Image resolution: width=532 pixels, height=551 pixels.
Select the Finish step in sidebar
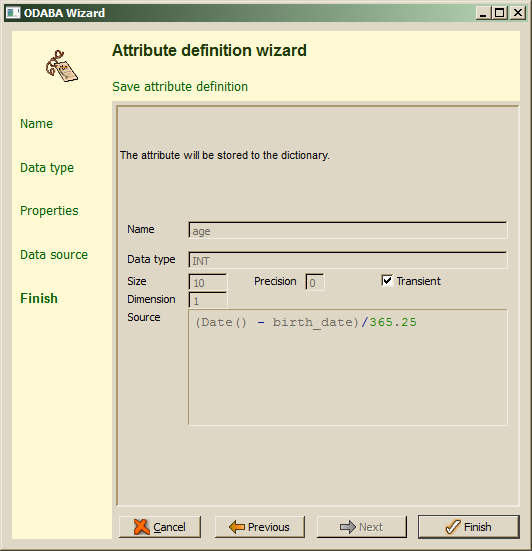coord(39,298)
